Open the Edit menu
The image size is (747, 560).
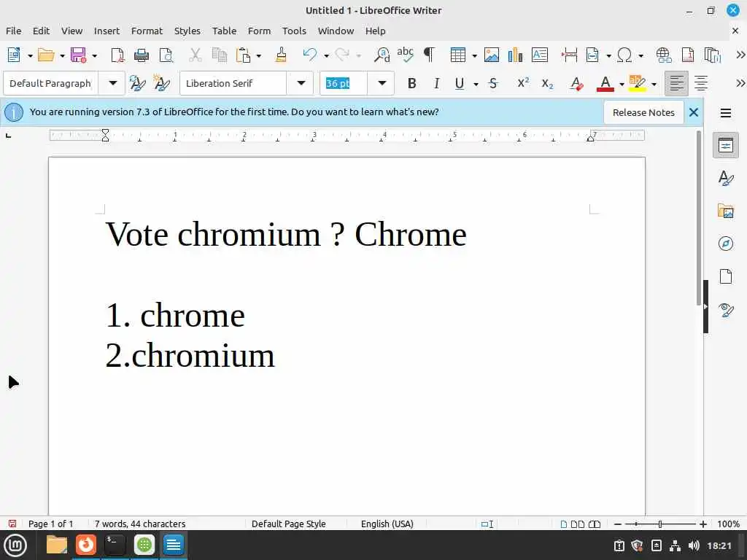coord(41,31)
